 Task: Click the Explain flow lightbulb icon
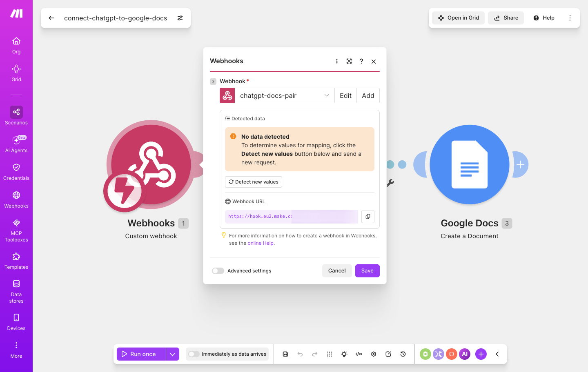(344, 354)
